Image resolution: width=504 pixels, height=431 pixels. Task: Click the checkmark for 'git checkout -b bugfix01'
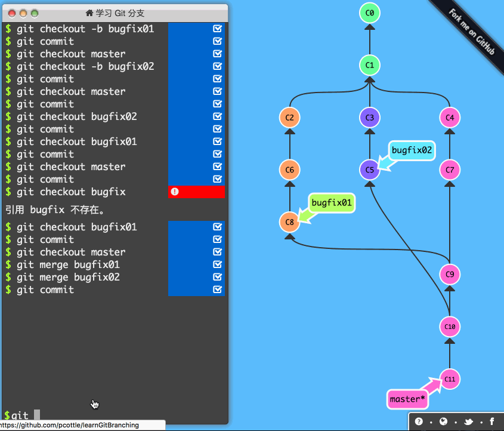217,29
